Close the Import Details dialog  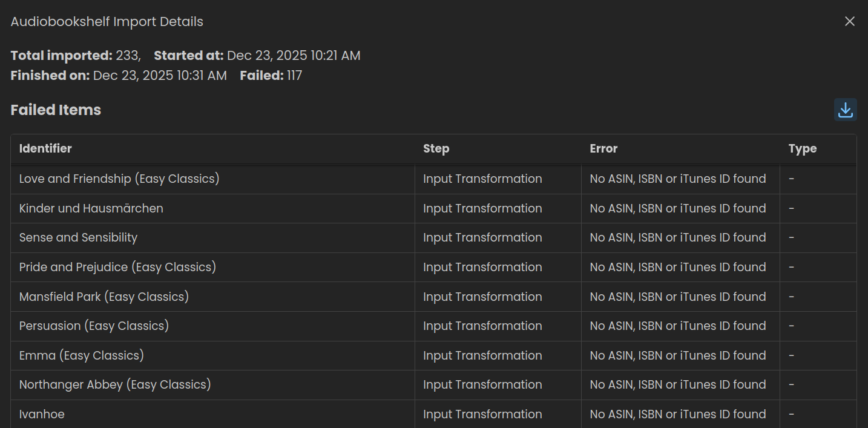pyautogui.click(x=850, y=22)
